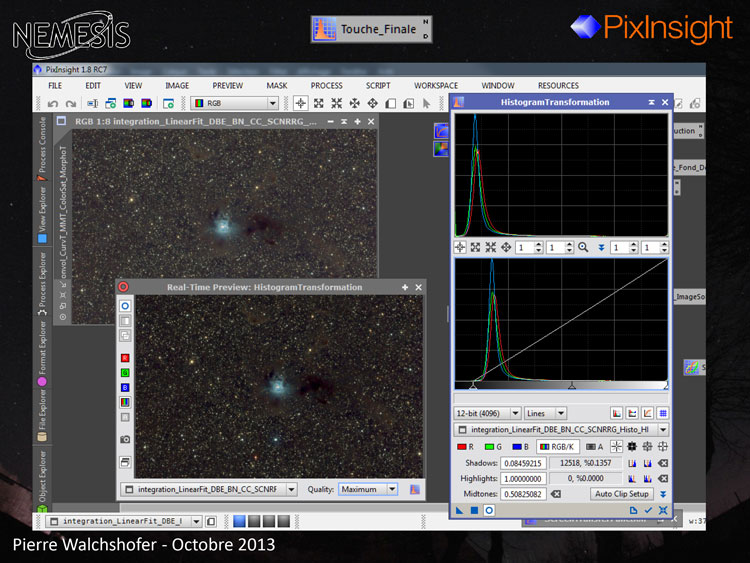The width and height of the screenshot is (750, 563).
Task: Select the R channel in HistogramTransformation
Action: tap(465, 447)
